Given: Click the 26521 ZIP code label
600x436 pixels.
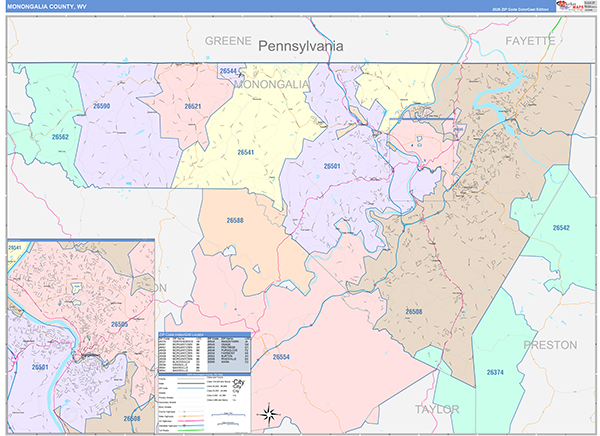Looking at the screenshot, I should coord(193,106).
